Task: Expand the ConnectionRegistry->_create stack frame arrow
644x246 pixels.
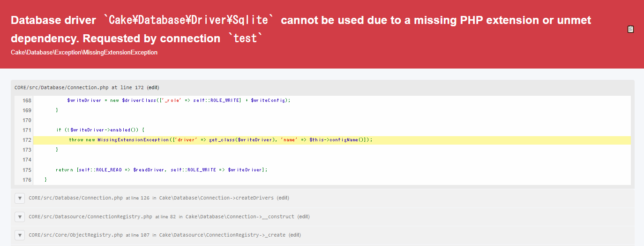Action: click(x=20, y=235)
